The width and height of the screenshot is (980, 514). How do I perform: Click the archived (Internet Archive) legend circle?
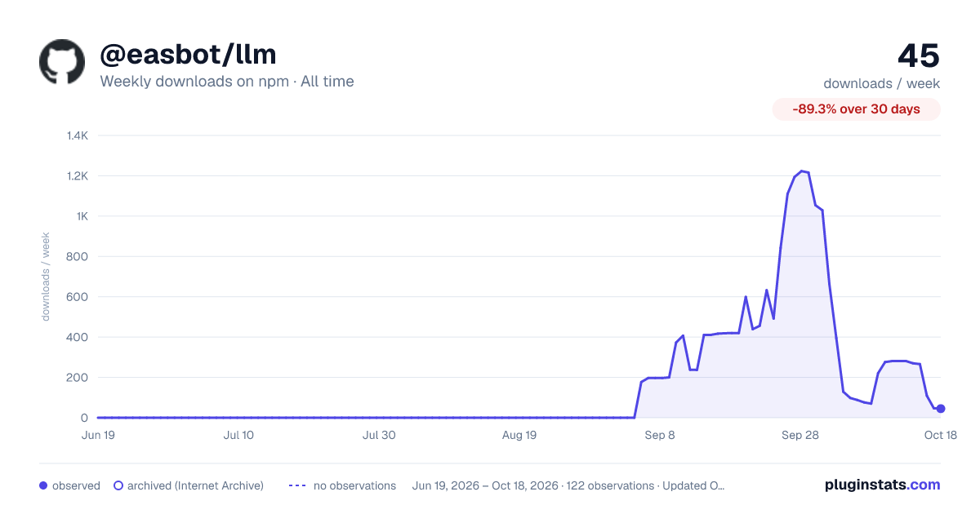(x=118, y=485)
